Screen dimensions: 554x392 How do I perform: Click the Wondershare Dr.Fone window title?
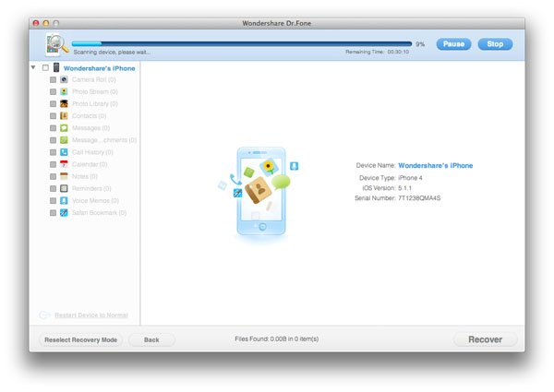pos(277,23)
